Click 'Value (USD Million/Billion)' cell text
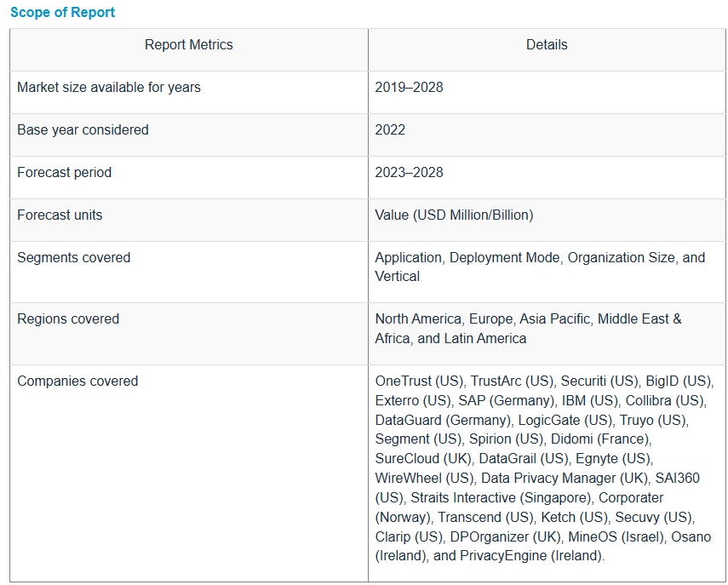The width and height of the screenshot is (728, 585). 454,215
